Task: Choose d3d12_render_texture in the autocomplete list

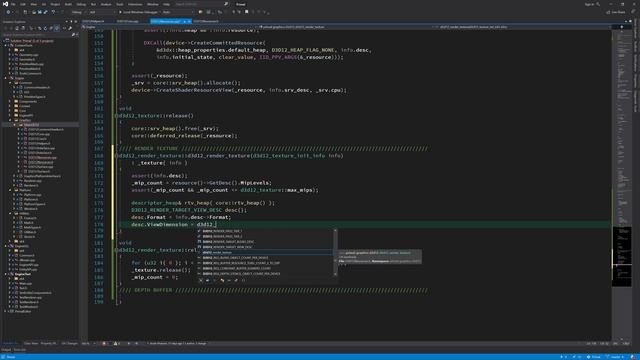Action: pos(265,253)
